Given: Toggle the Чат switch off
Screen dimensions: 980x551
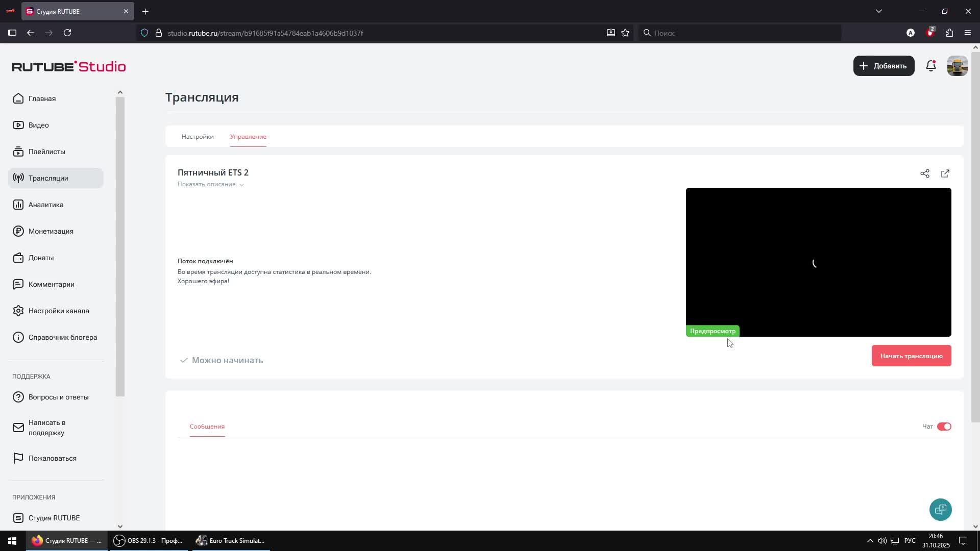Looking at the screenshot, I should (944, 427).
